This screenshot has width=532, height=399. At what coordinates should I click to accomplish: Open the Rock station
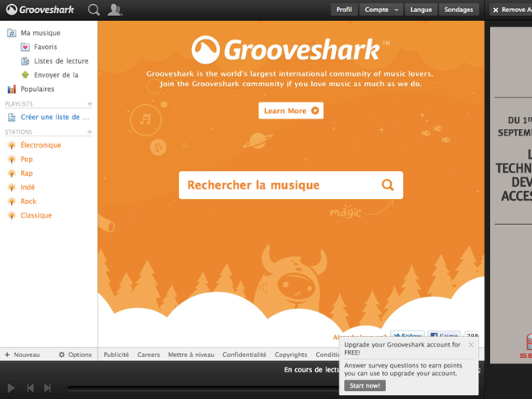pos(28,202)
